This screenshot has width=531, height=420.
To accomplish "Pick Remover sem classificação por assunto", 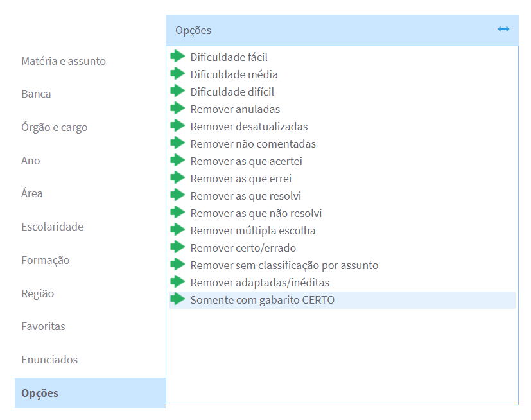I will (284, 265).
